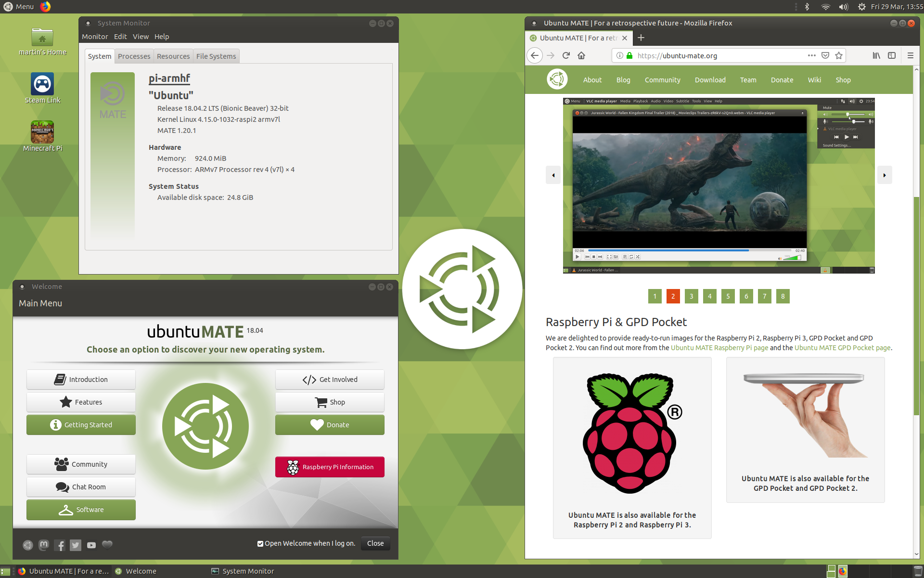Click the Getting Started button in Welcome

(x=81, y=424)
